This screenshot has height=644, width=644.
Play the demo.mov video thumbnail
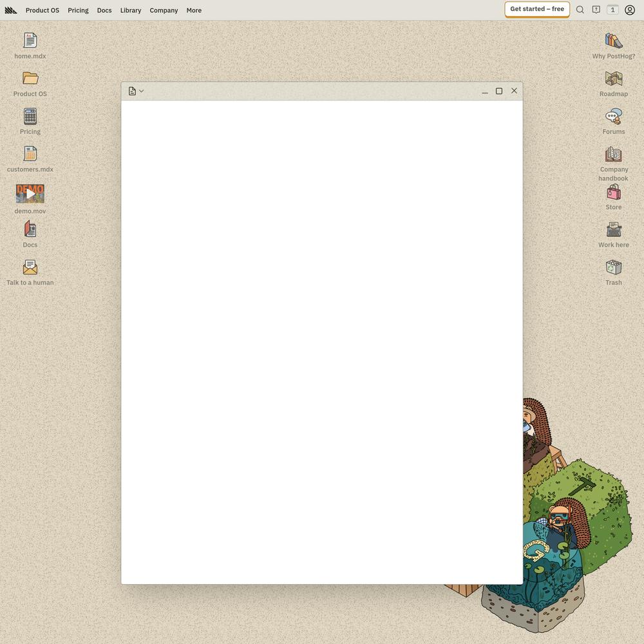[x=30, y=193]
